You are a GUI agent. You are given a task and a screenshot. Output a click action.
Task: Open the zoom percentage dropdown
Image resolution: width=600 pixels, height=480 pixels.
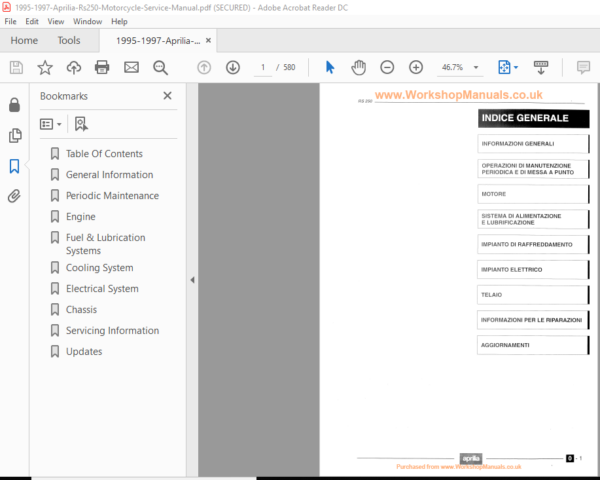[x=476, y=68]
